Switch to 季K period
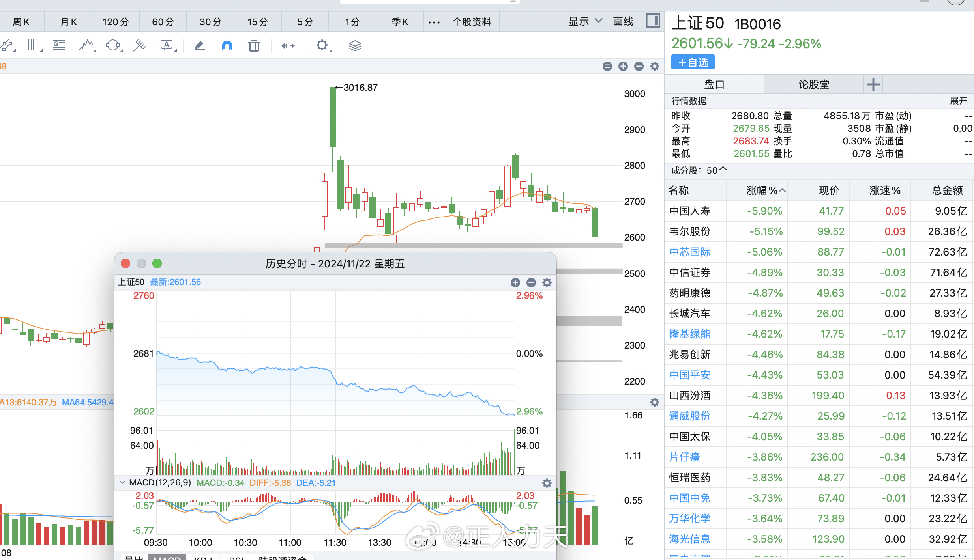 pyautogui.click(x=400, y=22)
